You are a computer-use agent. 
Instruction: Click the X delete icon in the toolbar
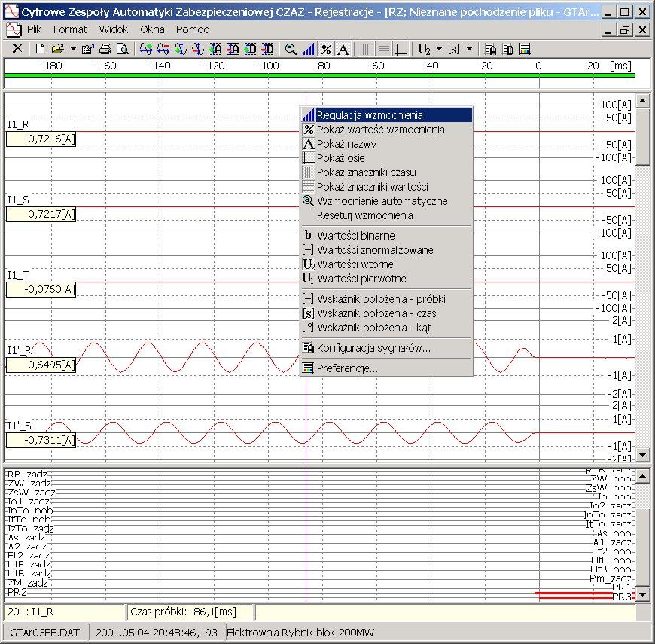coord(17,49)
